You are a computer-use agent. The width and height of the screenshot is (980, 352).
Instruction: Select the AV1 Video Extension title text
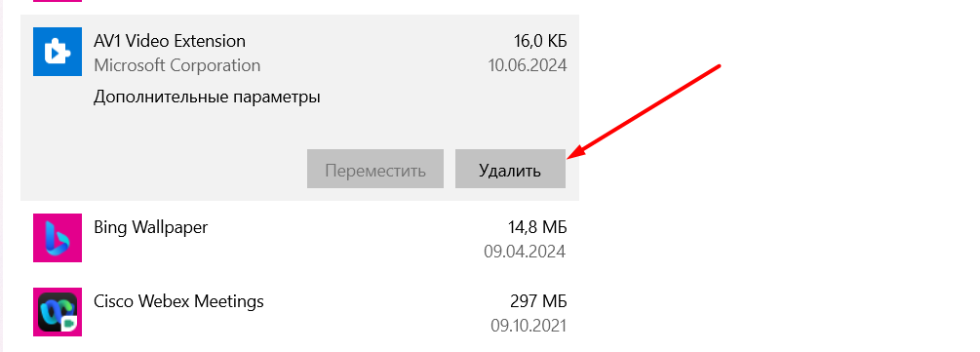(x=170, y=41)
